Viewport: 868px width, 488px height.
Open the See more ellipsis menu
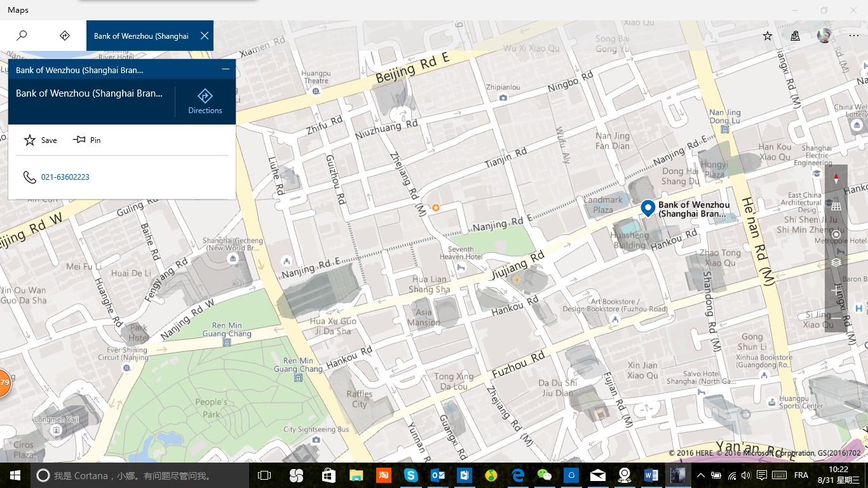(853, 36)
